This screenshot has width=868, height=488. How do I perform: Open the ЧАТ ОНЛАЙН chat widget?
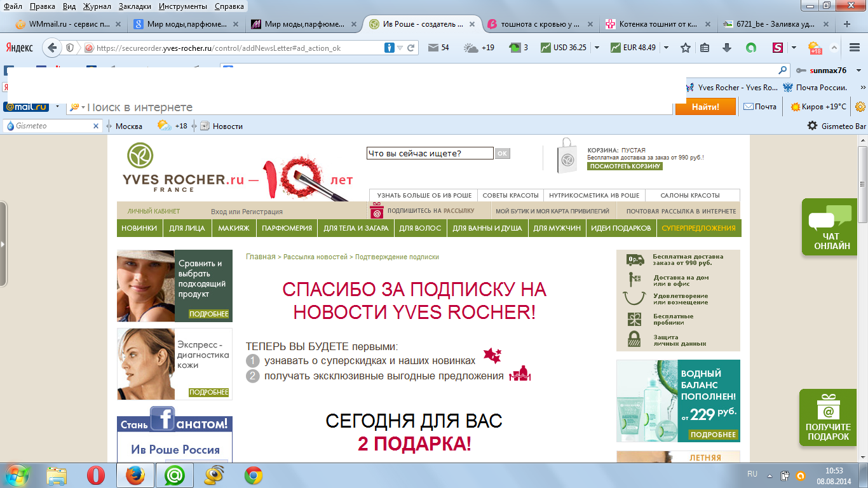pos(829,227)
